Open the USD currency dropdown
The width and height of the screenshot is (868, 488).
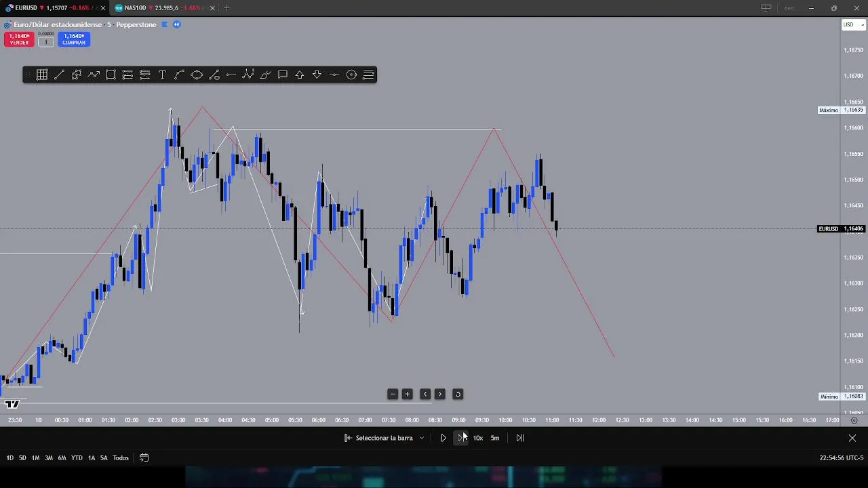point(854,24)
